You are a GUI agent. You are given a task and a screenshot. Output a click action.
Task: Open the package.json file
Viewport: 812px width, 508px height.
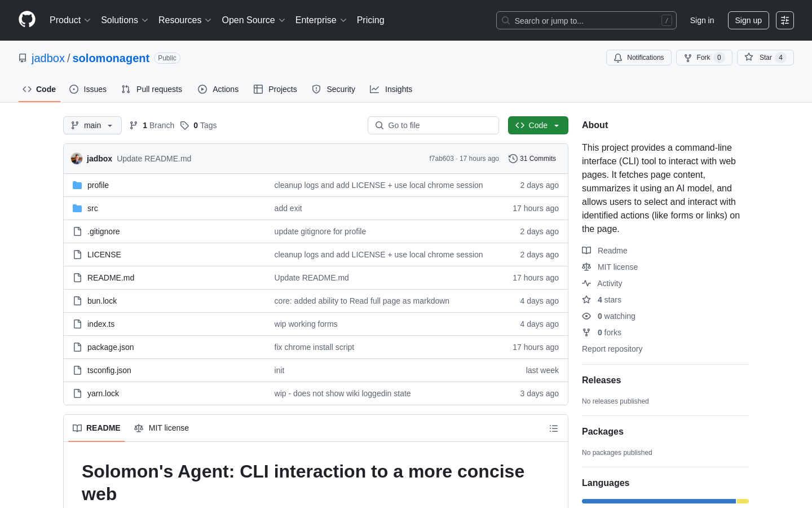tap(111, 347)
